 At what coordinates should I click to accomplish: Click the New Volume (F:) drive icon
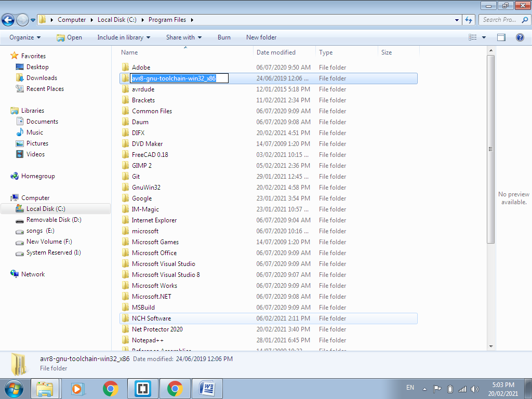pyautogui.click(x=20, y=242)
